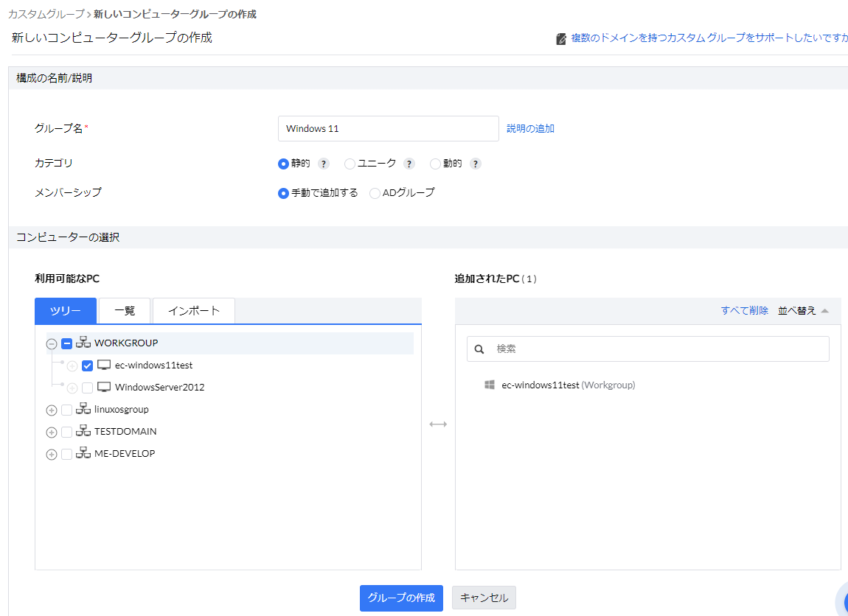This screenshot has height=616, width=848.
Task: Select the ADグループ membership option
Action: click(x=375, y=193)
